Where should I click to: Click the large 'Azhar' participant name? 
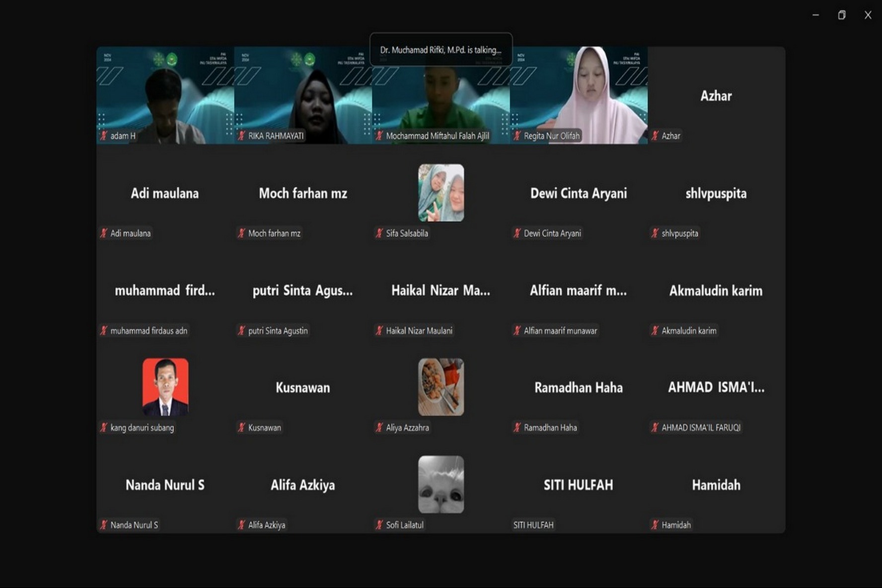click(x=716, y=96)
